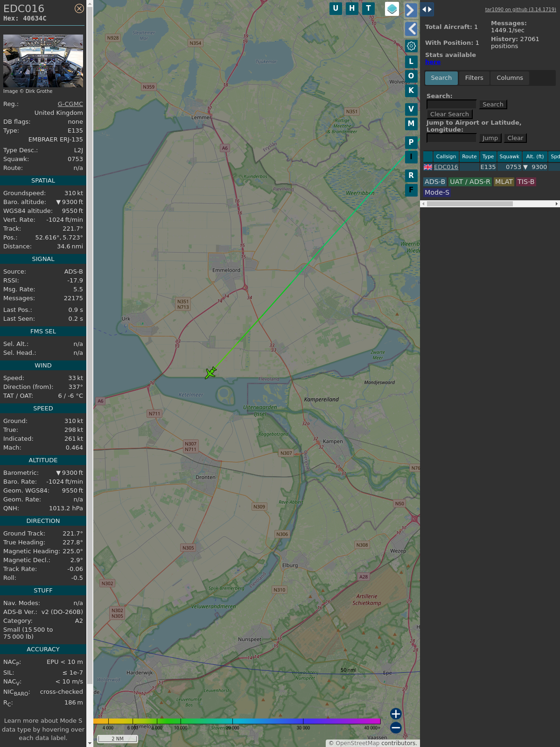This screenshot has height=747, width=560.
Task: Toggle the ADS-B source filter
Action: tap(434, 182)
